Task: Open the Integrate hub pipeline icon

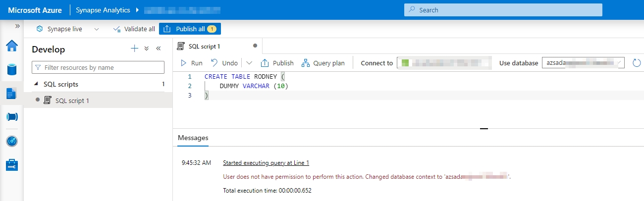Action: [x=12, y=117]
